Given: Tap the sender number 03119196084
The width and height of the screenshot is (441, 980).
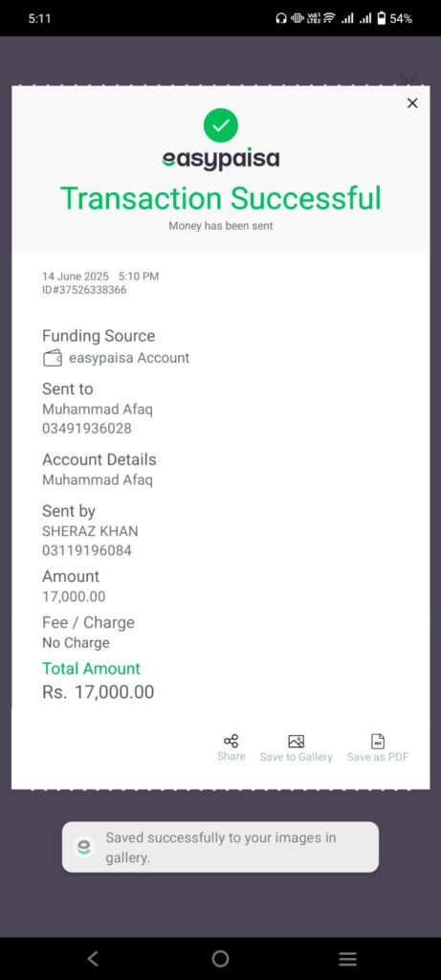Looking at the screenshot, I should coord(87,550).
